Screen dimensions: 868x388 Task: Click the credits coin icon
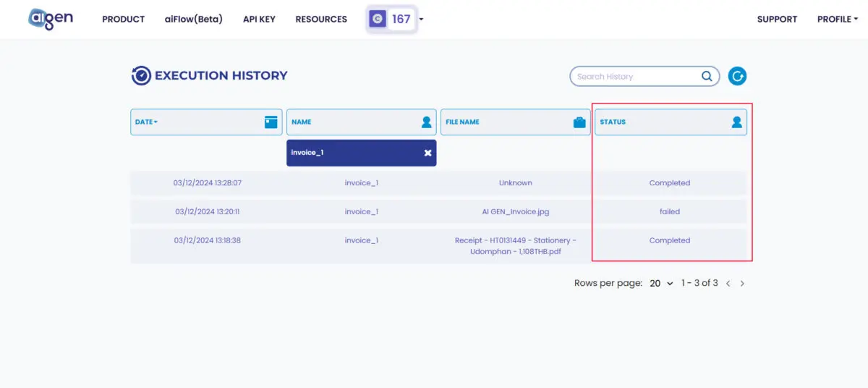(x=378, y=20)
